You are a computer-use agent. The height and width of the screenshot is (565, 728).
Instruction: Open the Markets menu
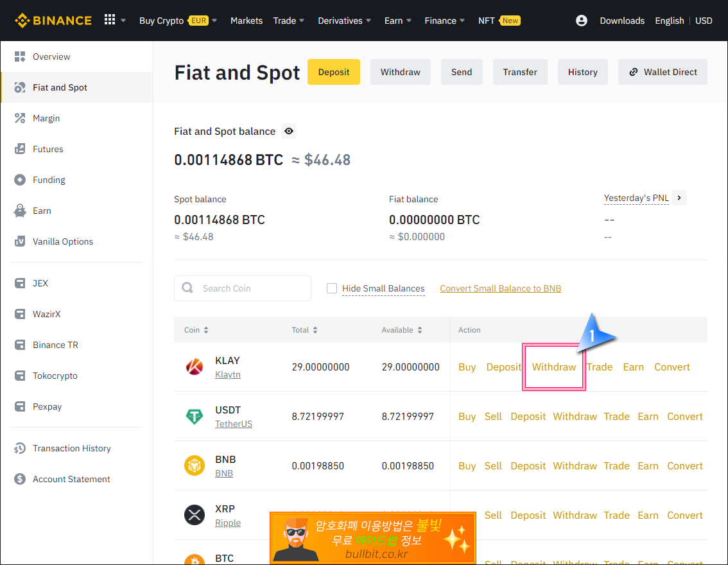247,21
